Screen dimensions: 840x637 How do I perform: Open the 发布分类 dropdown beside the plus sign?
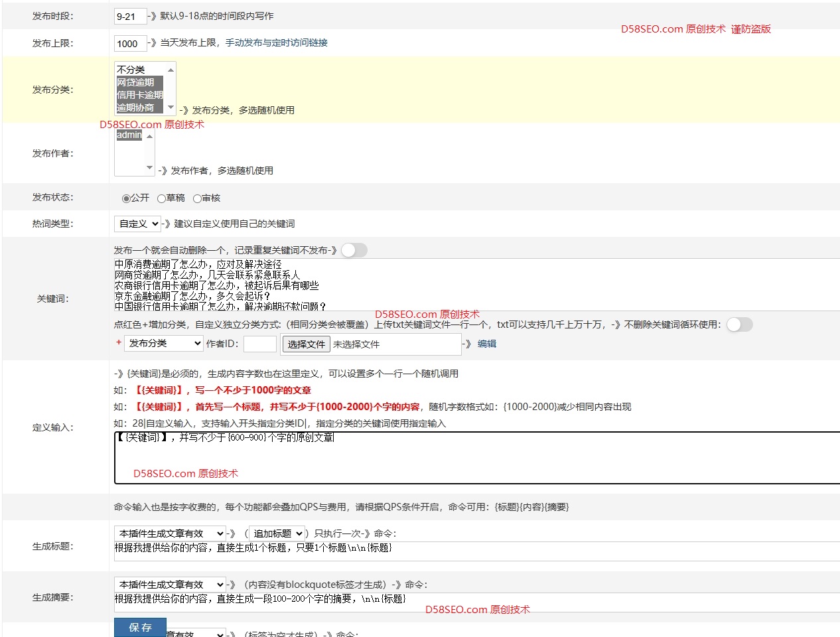coord(163,344)
